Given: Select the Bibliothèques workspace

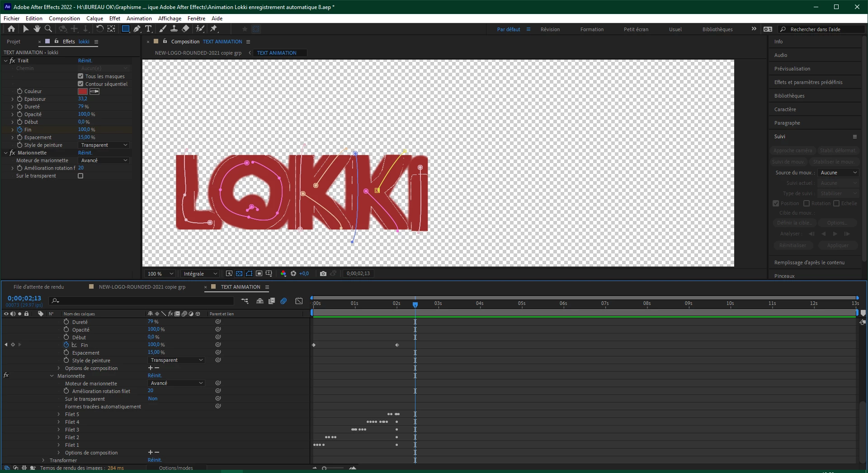Looking at the screenshot, I should pos(717,29).
